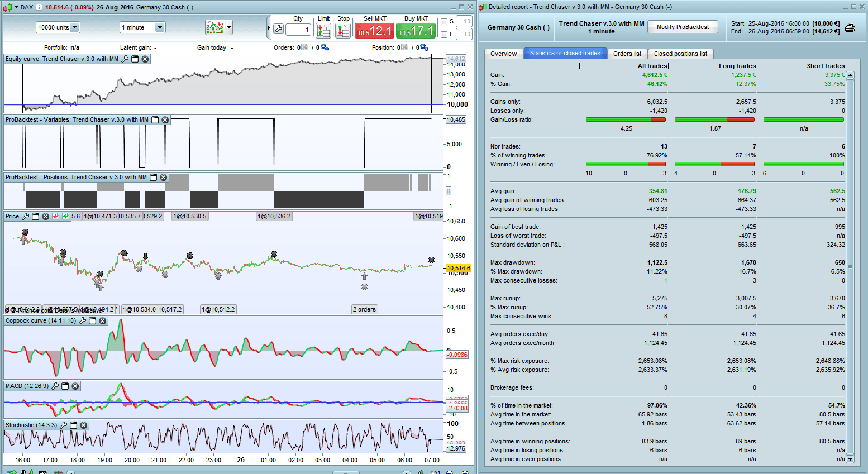Click the Stop order icon
868x474 pixels.
point(343,30)
